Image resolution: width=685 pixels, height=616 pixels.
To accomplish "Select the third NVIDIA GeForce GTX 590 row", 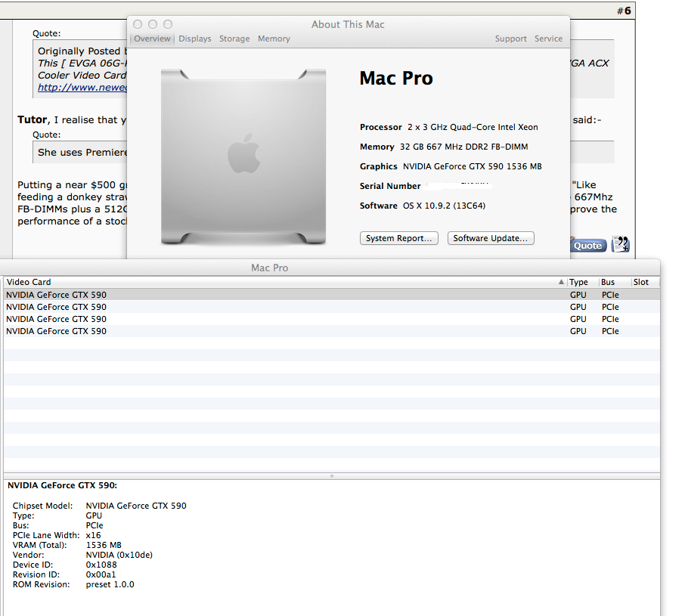I will click(x=332, y=319).
